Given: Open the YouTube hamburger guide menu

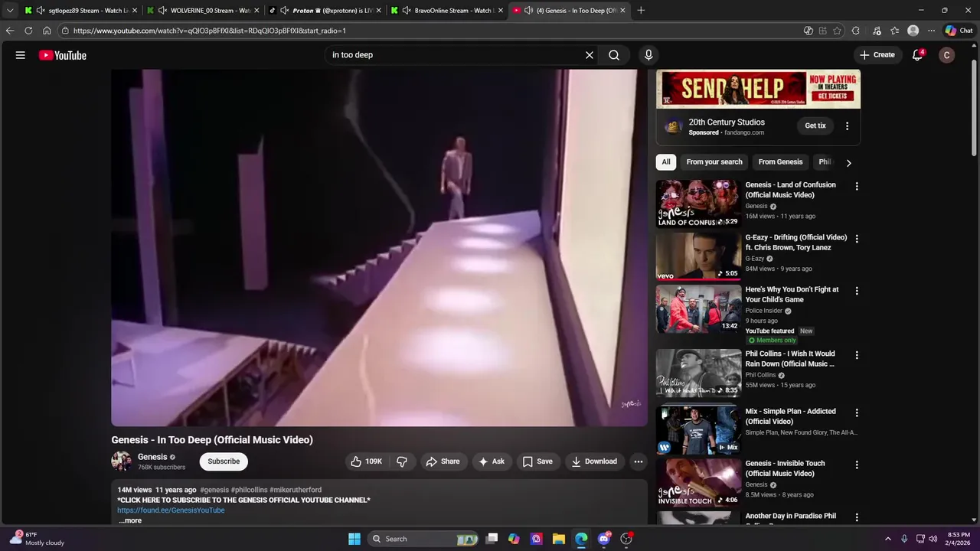Looking at the screenshot, I should (x=21, y=55).
